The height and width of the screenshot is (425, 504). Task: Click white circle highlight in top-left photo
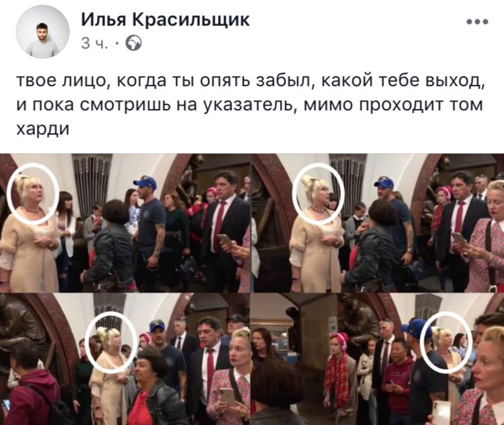(33, 194)
